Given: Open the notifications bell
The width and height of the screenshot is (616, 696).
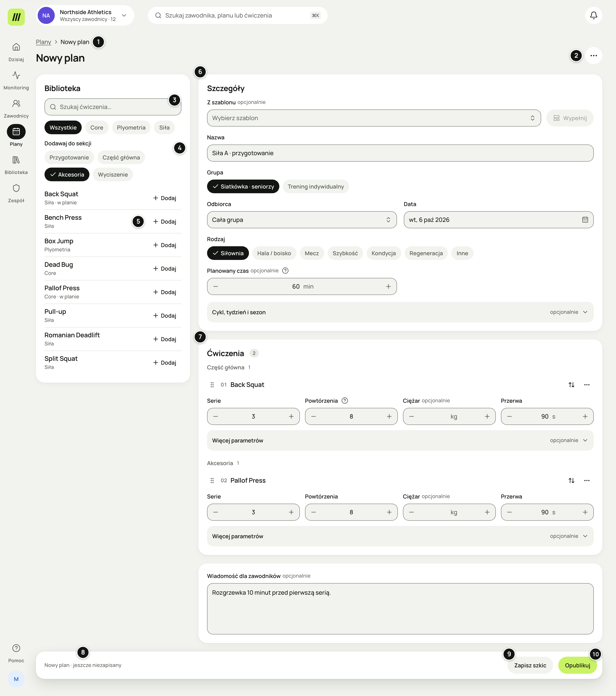Looking at the screenshot, I should (x=594, y=15).
